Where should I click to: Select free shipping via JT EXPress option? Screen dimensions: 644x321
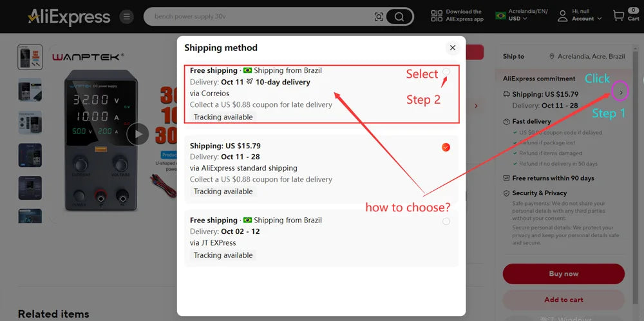(x=446, y=221)
